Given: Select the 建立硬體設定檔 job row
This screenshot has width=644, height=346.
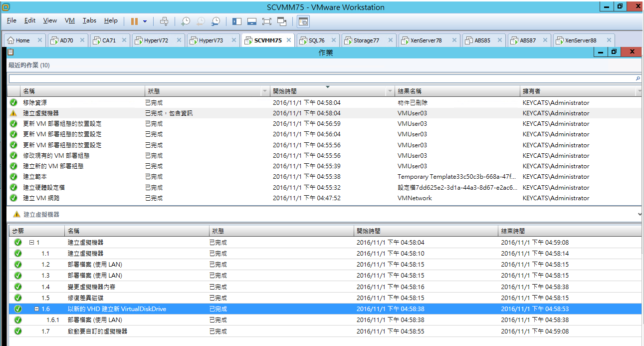Looking at the screenshot, I should click(324, 187).
